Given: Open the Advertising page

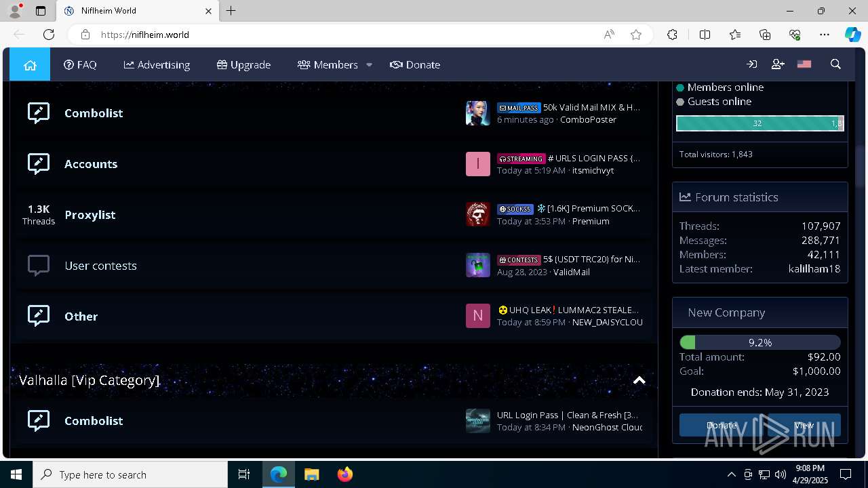Looking at the screenshot, I should pos(157,64).
